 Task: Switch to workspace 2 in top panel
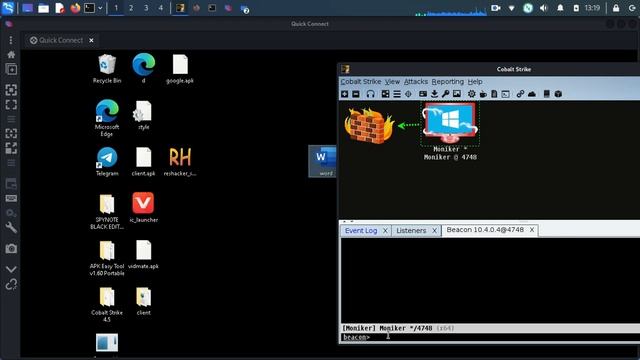[x=131, y=8]
